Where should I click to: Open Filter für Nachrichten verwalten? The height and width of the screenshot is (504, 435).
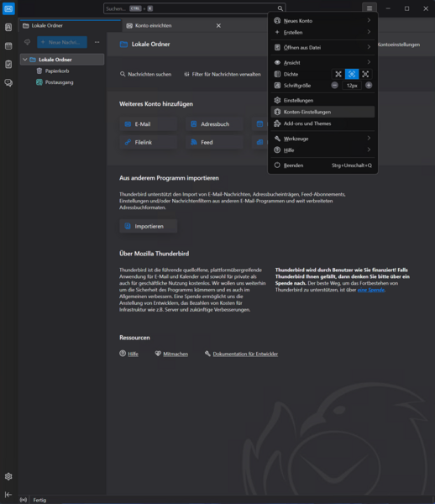coord(223,74)
